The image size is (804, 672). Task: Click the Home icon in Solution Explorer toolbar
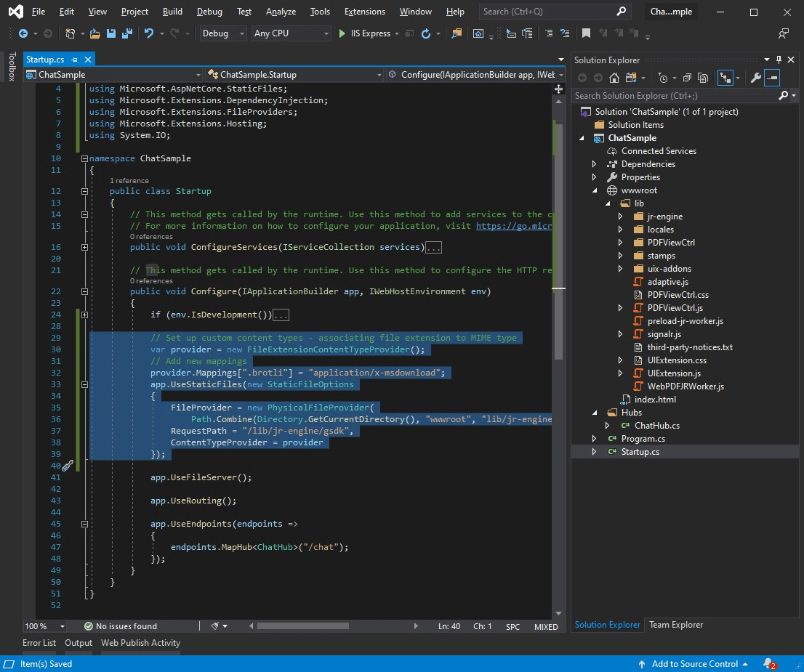pos(614,78)
